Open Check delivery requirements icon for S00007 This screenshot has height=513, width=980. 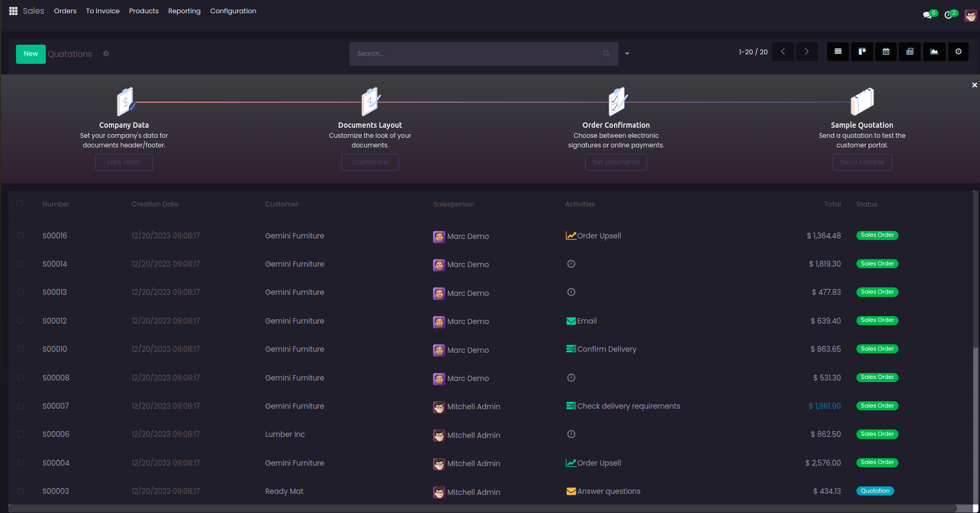pos(571,406)
